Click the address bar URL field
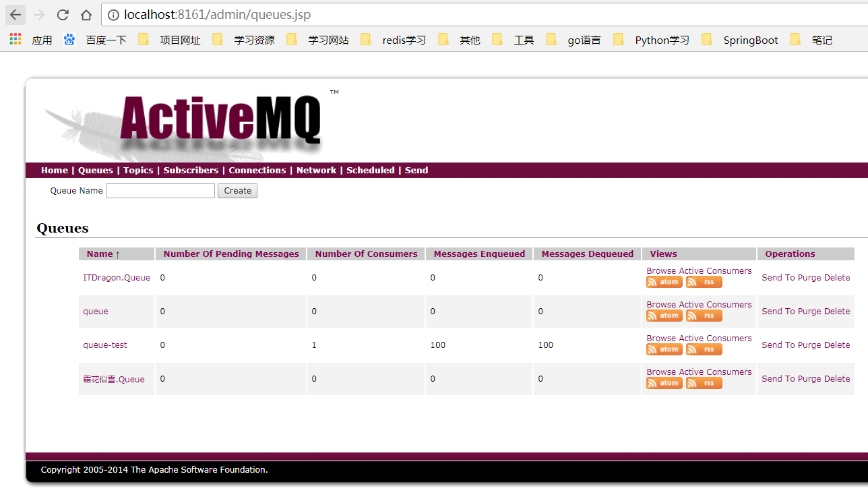868x499 pixels. click(485, 15)
